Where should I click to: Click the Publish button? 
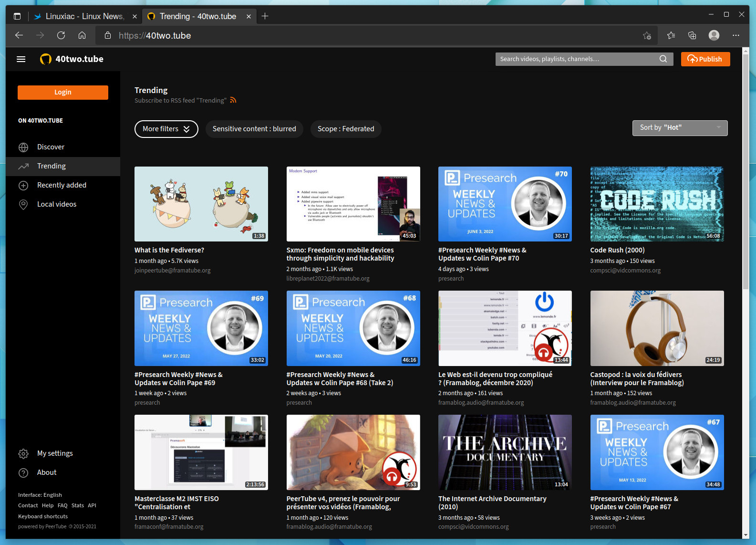[x=705, y=59]
